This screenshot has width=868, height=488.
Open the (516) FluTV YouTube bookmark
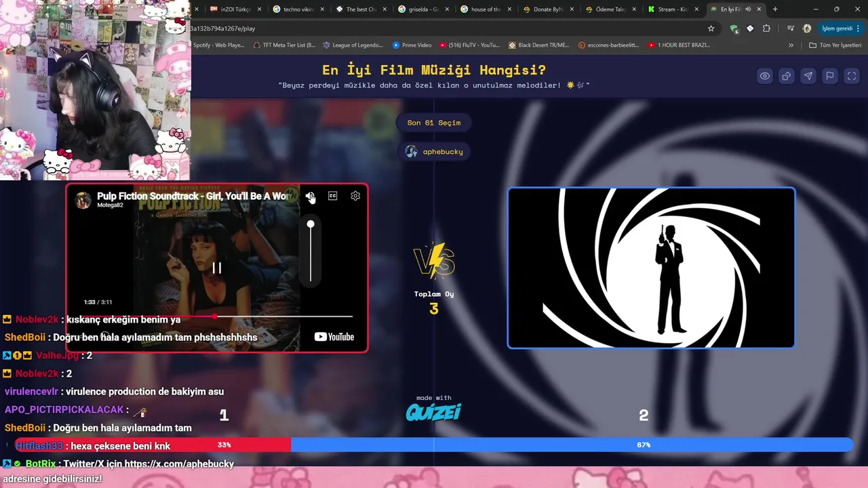[x=469, y=45]
